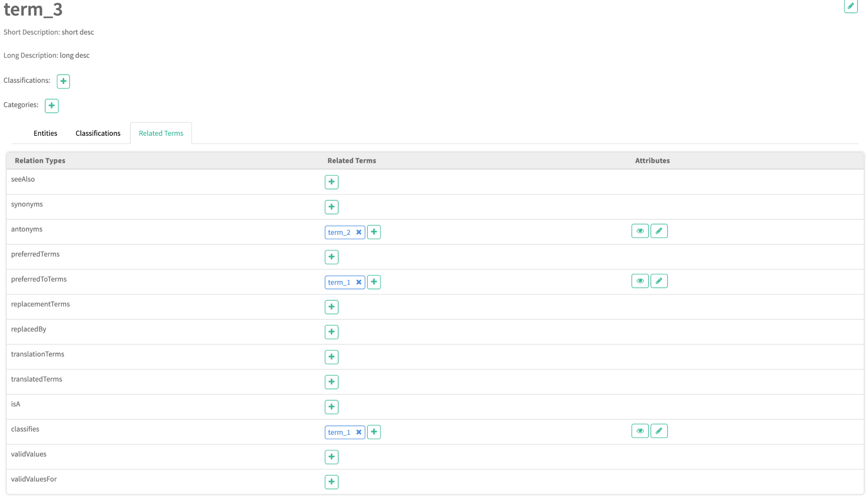868x497 pixels.
Task: Remove term_2 from the antonyms row
Action: (x=359, y=232)
